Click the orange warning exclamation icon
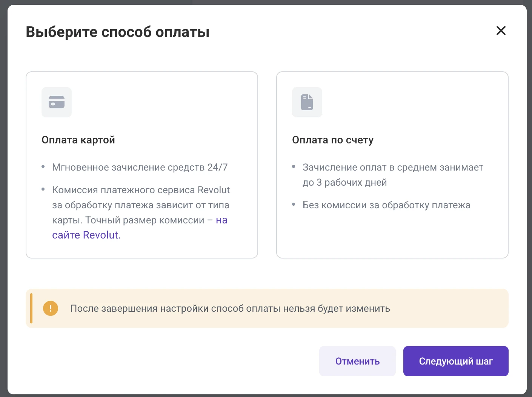This screenshot has width=532, height=397. pyautogui.click(x=51, y=308)
